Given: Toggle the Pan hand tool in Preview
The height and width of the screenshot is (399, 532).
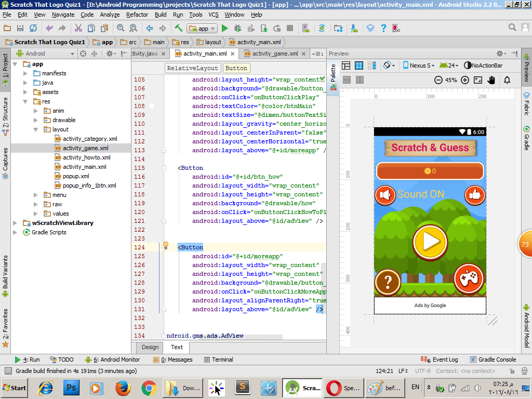Looking at the screenshot, I should click(x=491, y=80).
